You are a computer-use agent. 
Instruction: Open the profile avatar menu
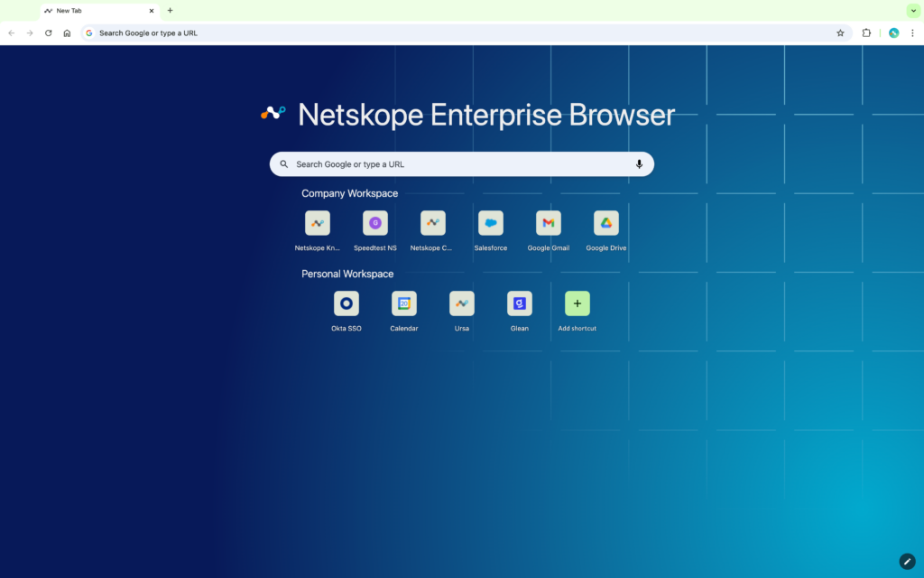[x=894, y=33]
